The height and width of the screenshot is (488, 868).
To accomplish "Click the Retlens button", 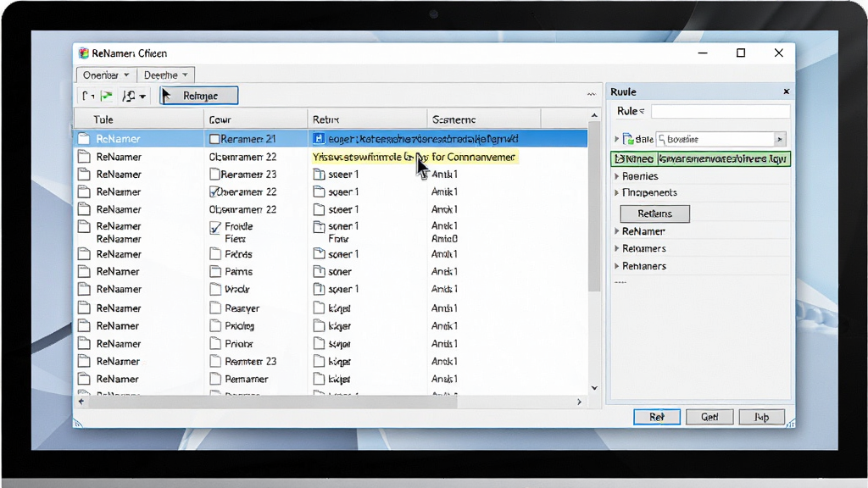I will click(x=655, y=213).
